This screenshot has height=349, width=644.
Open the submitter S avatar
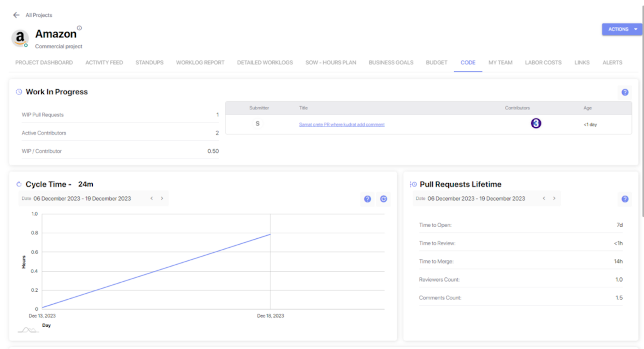pyautogui.click(x=258, y=124)
